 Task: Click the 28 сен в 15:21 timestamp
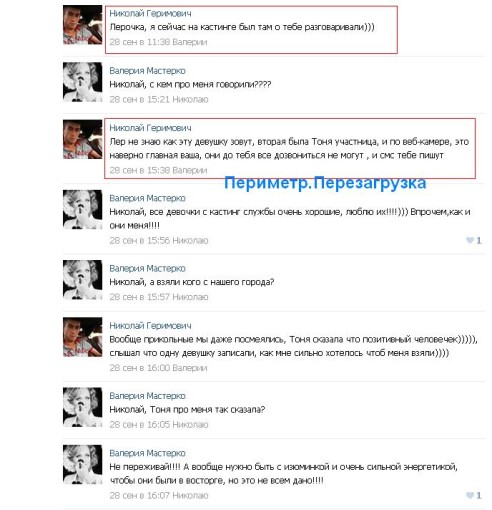(x=140, y=99)
